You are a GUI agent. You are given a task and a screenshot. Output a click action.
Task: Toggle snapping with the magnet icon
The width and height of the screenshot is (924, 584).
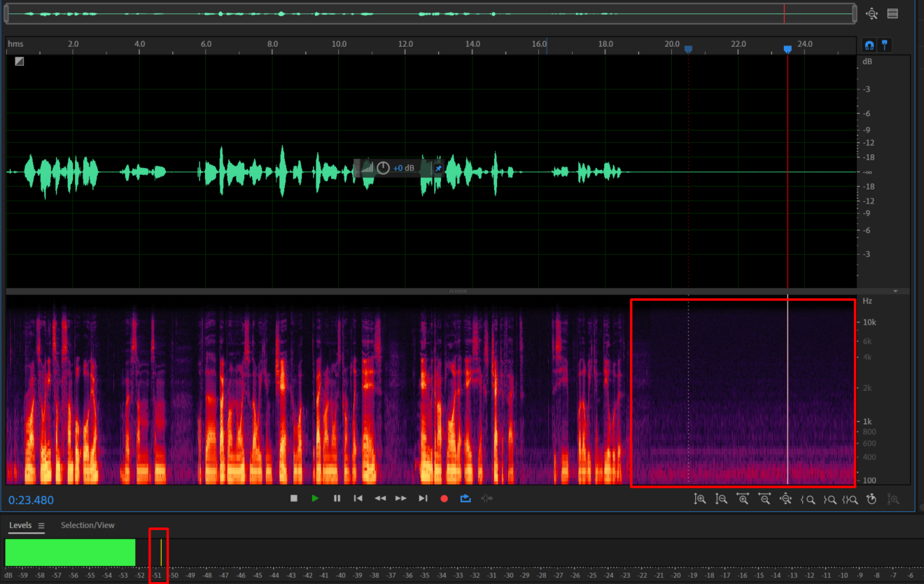pos(869,45)
